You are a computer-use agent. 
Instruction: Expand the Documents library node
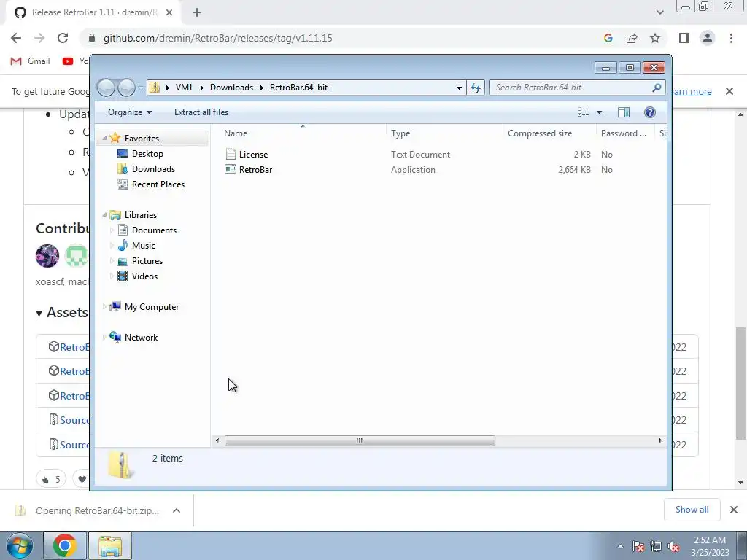pyautogui.click(x=112, y=230)
